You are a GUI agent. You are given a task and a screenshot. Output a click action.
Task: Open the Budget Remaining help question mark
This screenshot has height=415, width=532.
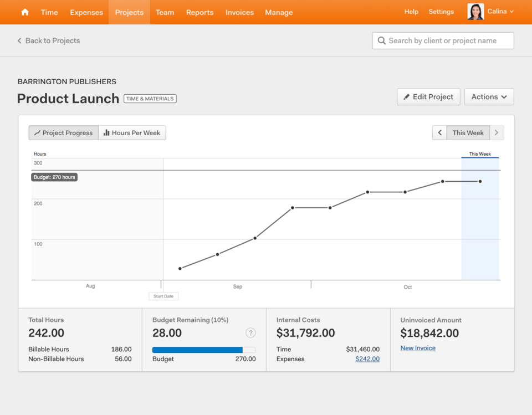[250, 332]
